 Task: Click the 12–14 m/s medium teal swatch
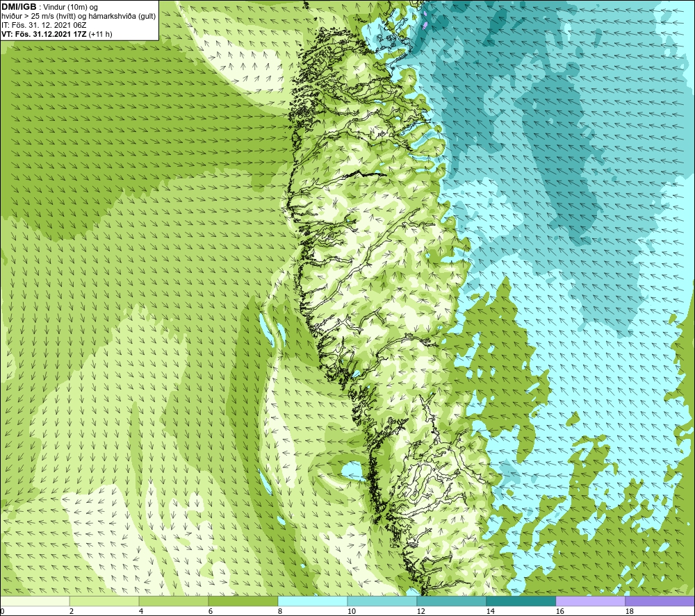coord(451,601)
